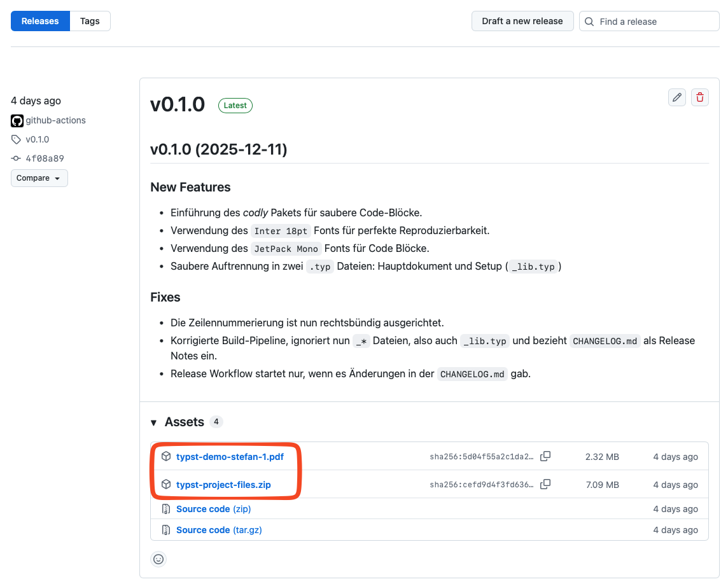Click the magnifier in the release search box

(x=589, y=21)
